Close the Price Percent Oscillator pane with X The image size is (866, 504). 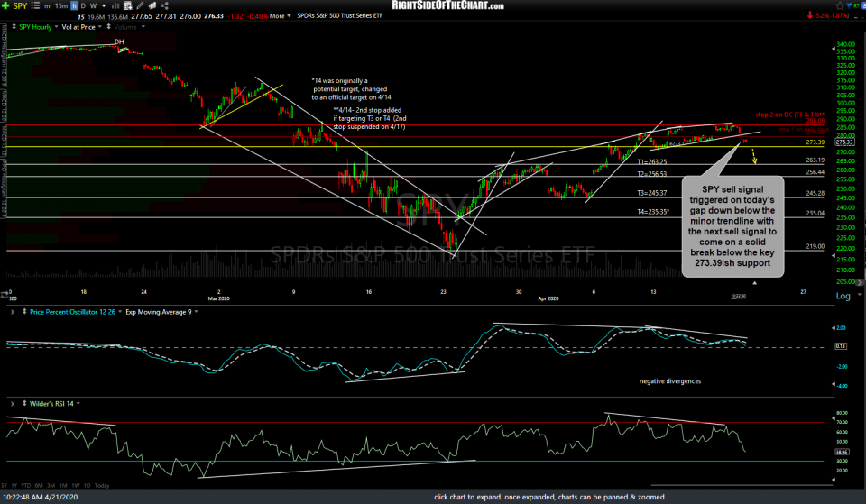13,312
